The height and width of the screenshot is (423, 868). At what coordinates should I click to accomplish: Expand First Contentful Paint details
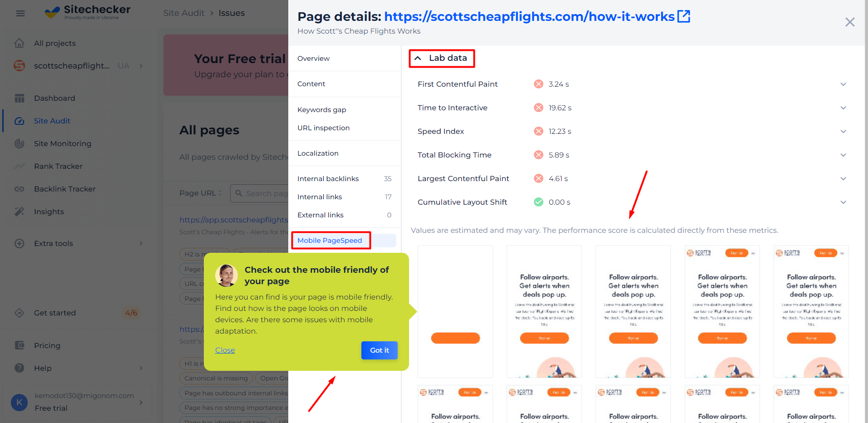coord(843,84)
